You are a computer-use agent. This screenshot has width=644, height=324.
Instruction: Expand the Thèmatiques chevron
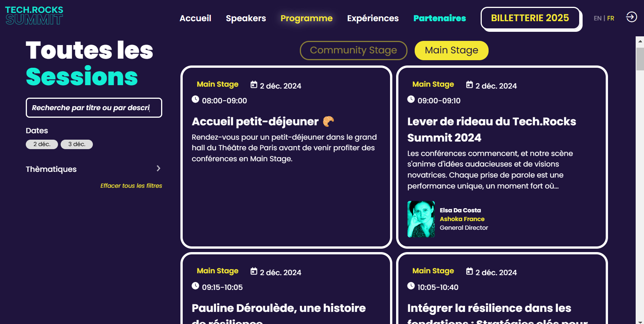point(158,168)
